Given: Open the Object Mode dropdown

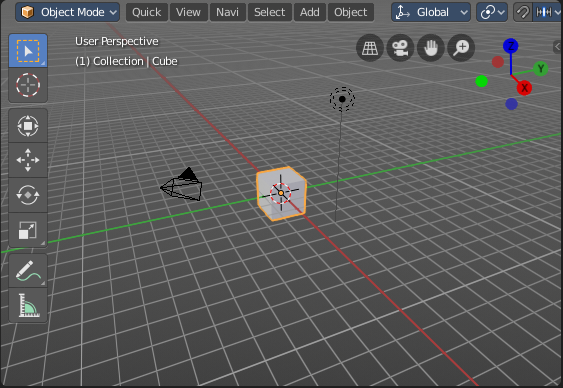Looking at the screenshot, I should point(68,12).
